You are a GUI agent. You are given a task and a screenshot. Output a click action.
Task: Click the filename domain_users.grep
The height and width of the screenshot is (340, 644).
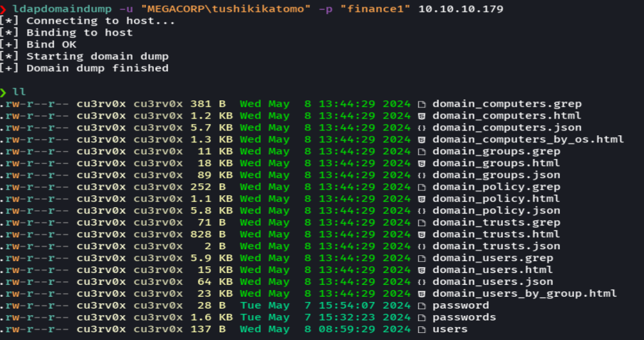(493, 259)
